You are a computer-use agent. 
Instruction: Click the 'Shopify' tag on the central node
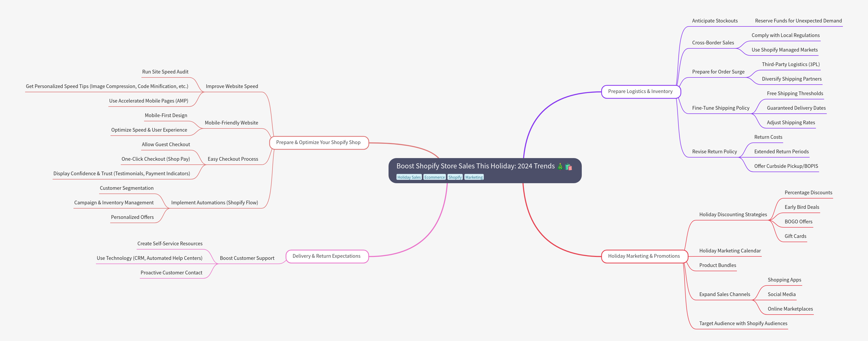click(x=455, y=177)
